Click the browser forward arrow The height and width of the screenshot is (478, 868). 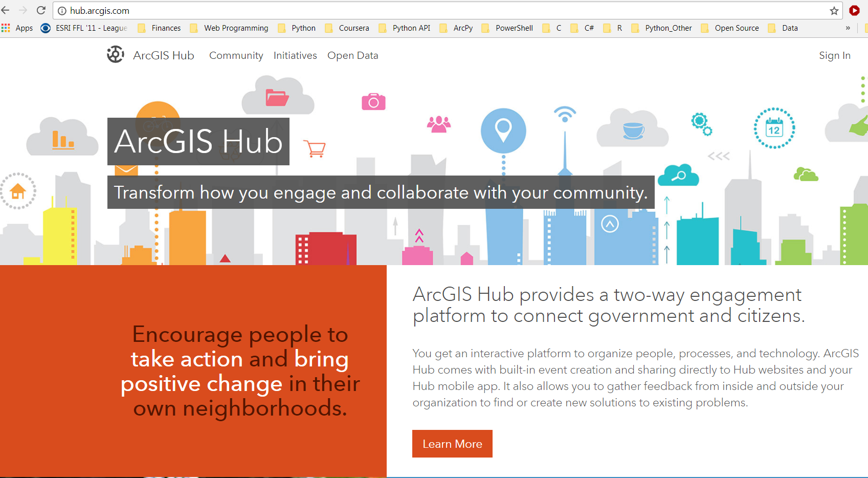tap(23, 10)
